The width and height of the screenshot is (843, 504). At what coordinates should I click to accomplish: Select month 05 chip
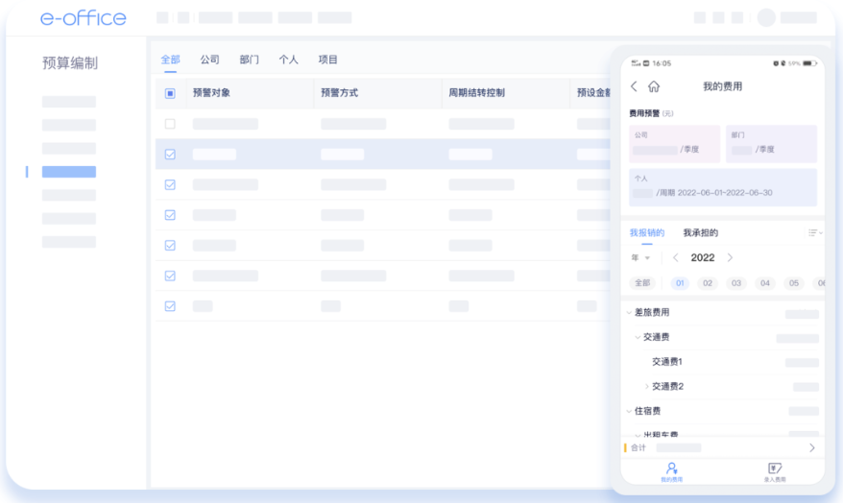(794, 283)
